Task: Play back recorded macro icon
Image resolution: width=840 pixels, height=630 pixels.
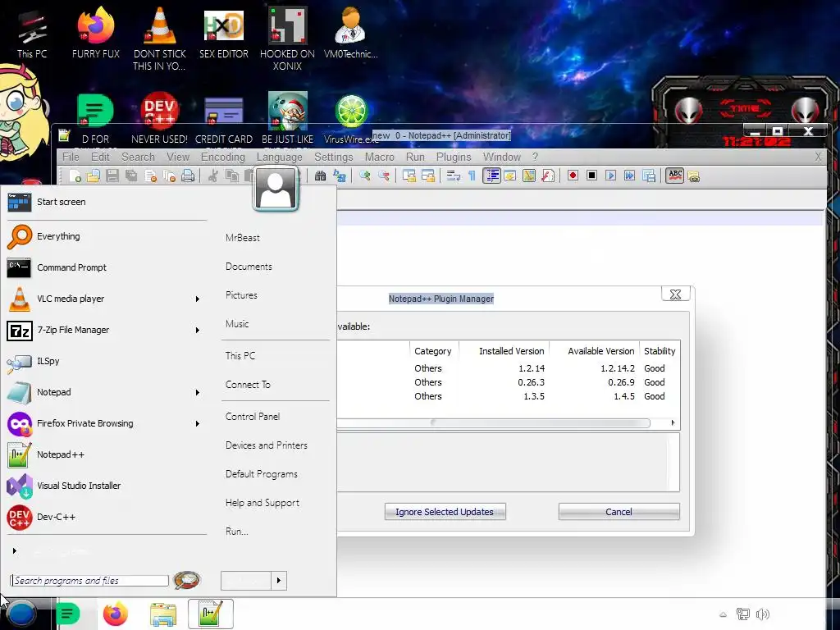Action: click(x=610, y=176)
